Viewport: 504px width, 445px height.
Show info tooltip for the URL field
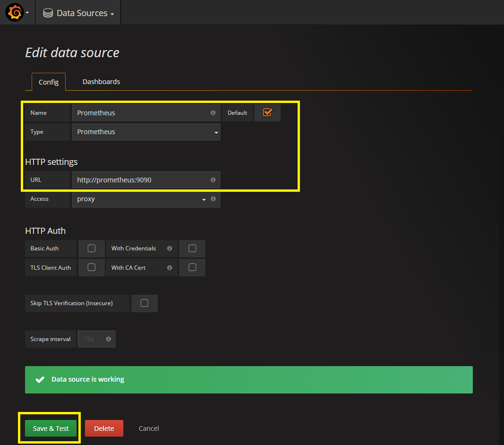[213, 180]
